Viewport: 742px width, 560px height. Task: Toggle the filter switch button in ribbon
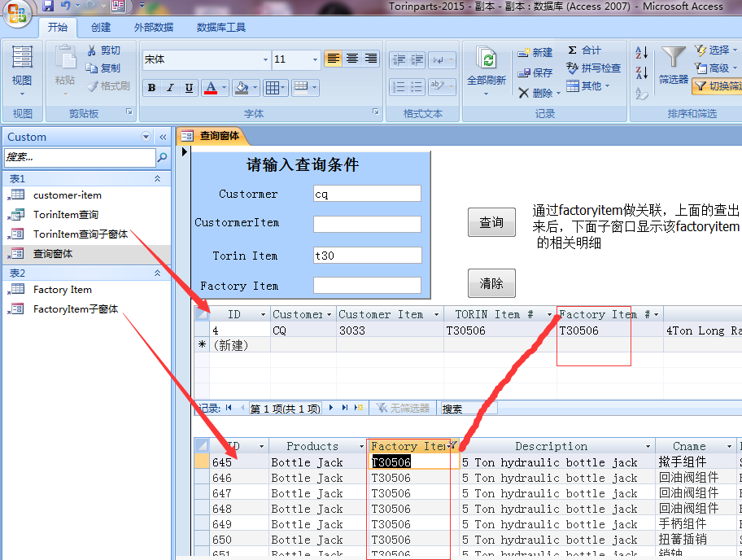pyautogui.click(x=716, y=86)
